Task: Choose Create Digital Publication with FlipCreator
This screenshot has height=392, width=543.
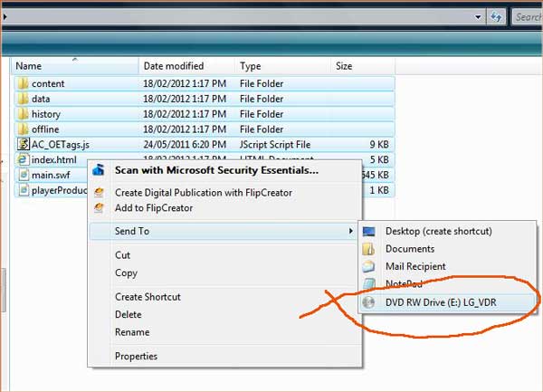Action: point(203,193)
